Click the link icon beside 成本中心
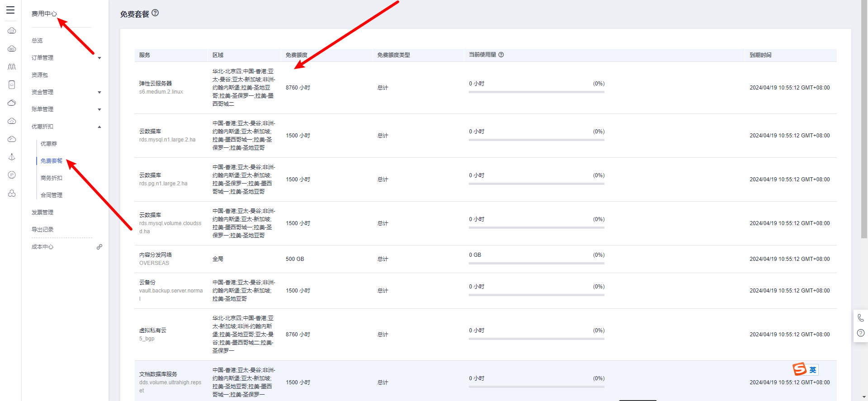This screenshot has width=868, height=401. 99,247
